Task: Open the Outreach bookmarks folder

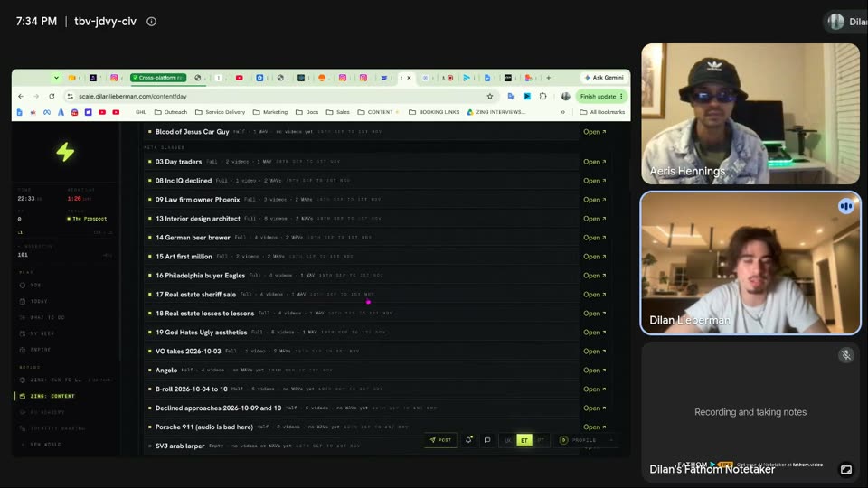Action: 171,112
